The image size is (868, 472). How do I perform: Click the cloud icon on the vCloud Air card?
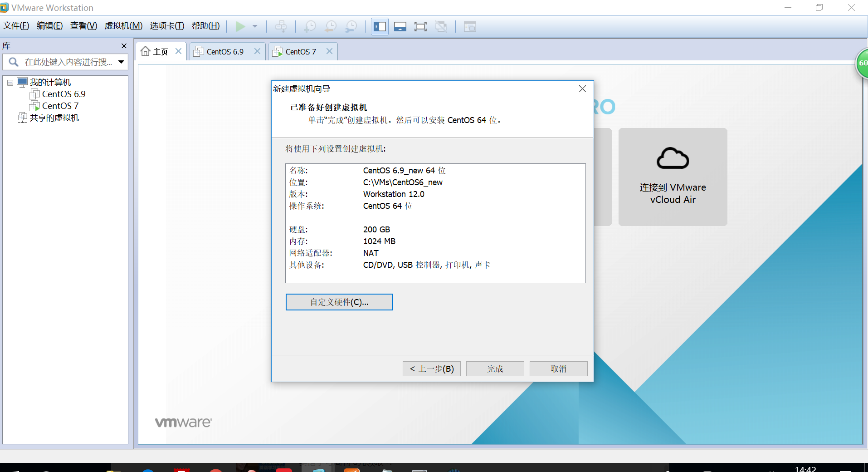point(673,158)
